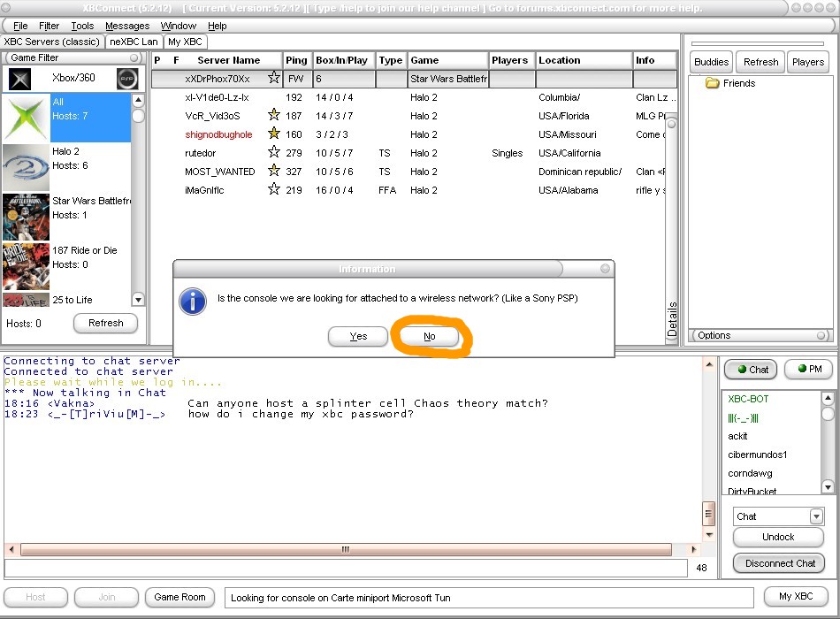This screenshot has height=619, width=840.
Task: Click My XBC button at bottom right
Action: [x=796, y=597]
